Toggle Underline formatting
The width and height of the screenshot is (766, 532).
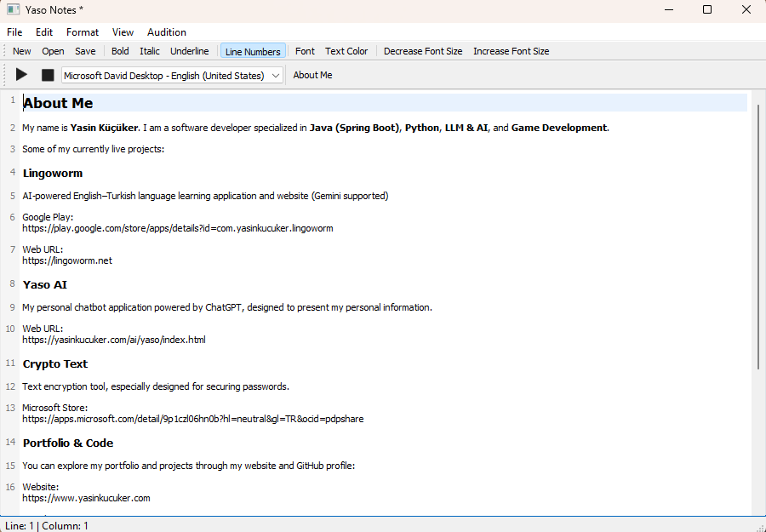click(x=189, y=51)
